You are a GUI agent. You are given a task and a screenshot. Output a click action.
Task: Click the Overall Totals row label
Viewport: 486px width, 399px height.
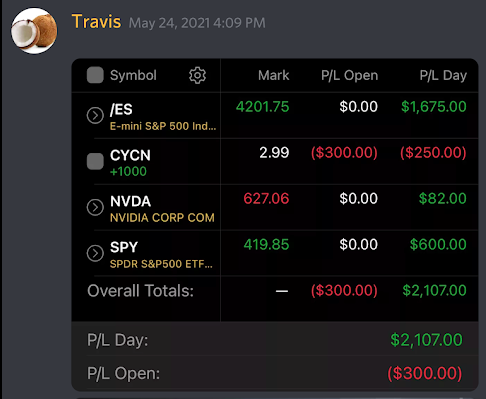[140, 291]
